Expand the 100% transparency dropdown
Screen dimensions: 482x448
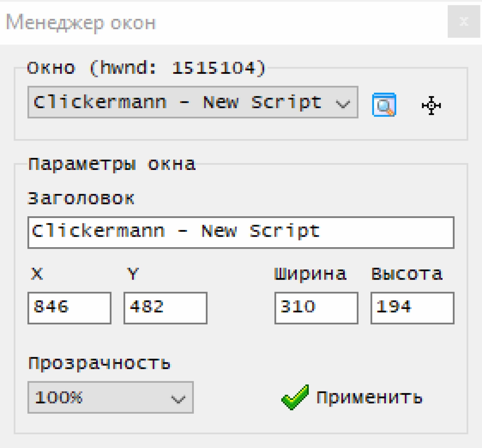tap(110, 397)
